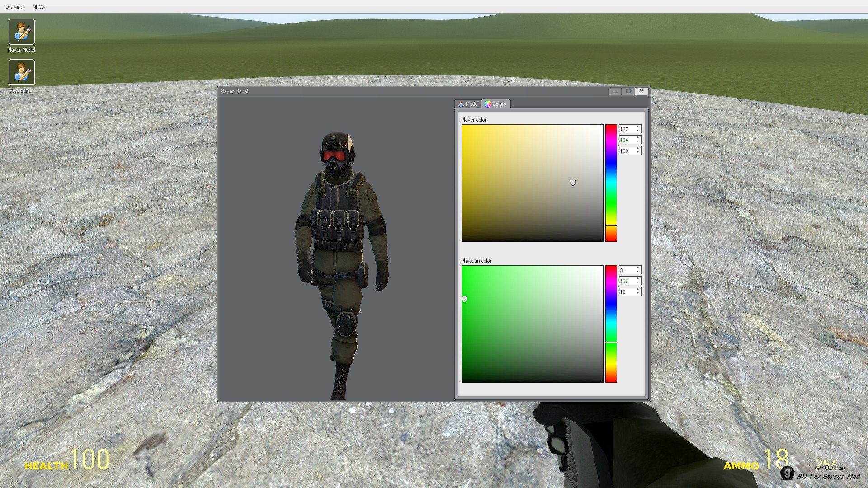Image resolution: width=868 pixels, height=488 pixels.
Task: Launch the PAC Editor desktop icon
Action: pos(21,76)
